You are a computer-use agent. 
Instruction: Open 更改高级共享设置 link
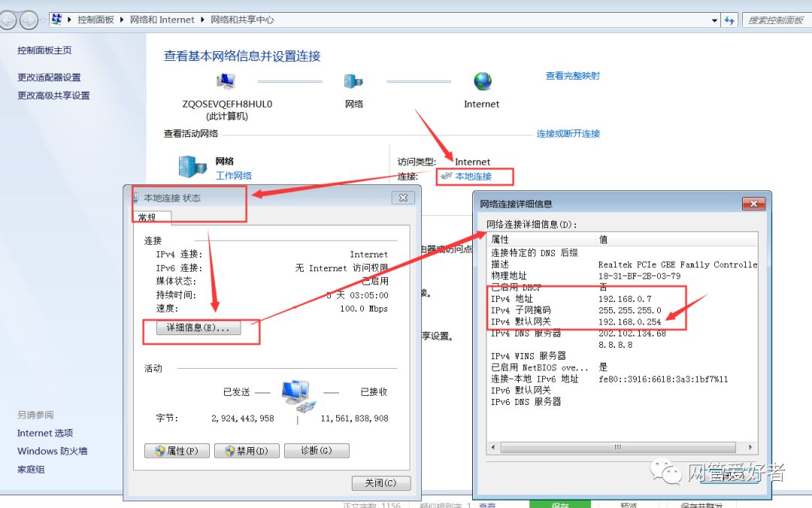click(x=53, y=96)
